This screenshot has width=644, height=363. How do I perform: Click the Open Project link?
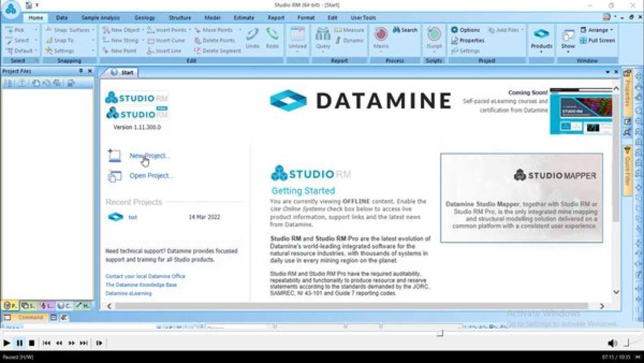(151, 176)
